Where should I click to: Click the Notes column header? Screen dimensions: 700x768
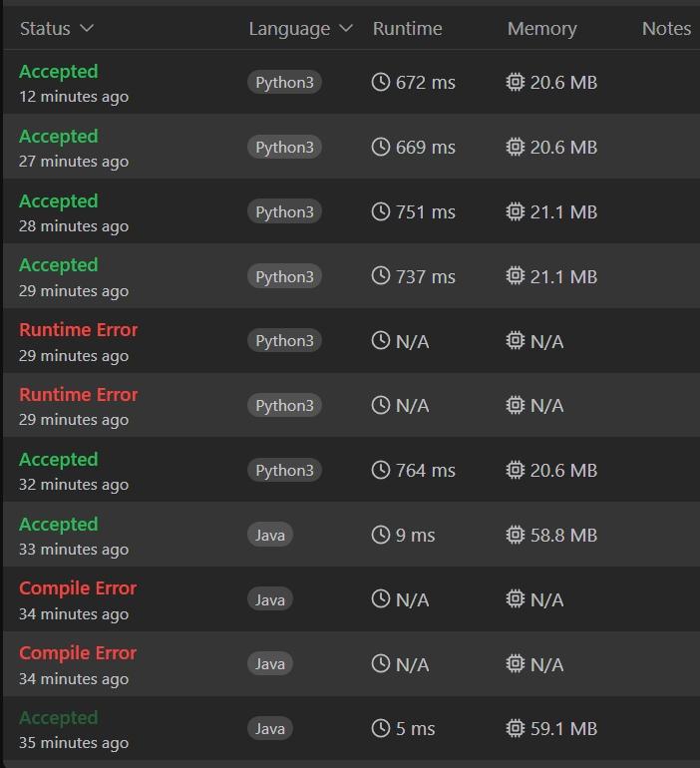[x=666, y=29]
